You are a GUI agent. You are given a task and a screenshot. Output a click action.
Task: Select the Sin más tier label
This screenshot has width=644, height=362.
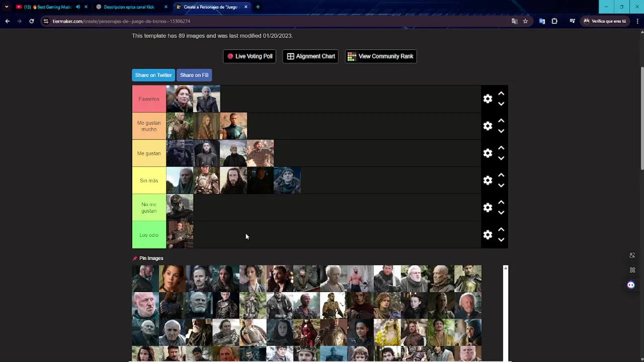pyautogui.click(x=149, y=180)
